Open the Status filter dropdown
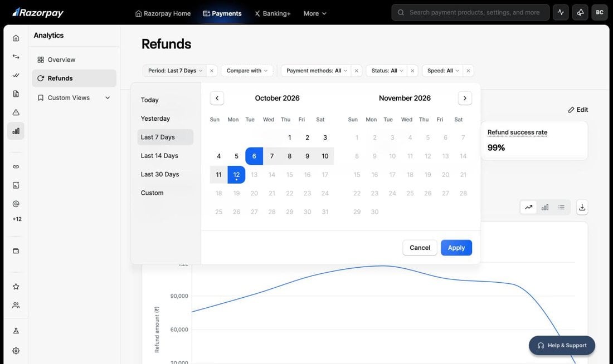 click(387, 71)
